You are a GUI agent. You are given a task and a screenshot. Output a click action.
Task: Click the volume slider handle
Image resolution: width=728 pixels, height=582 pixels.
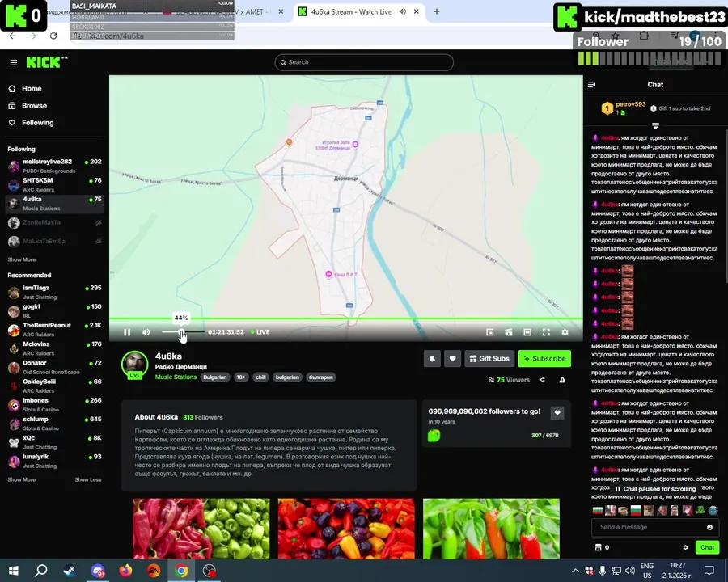point(181,332)
